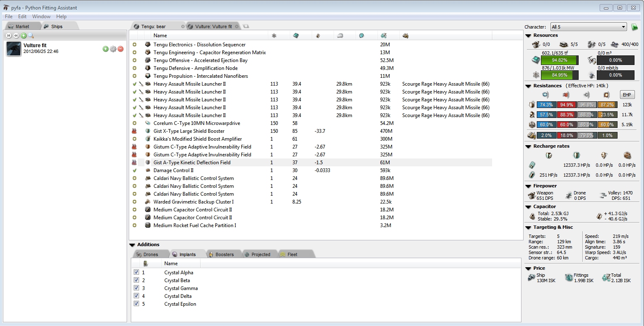This screenshot has width=644, height=326.
Task: Uncheck the Crystal Alpha implant checkbox
Action: 136,272
